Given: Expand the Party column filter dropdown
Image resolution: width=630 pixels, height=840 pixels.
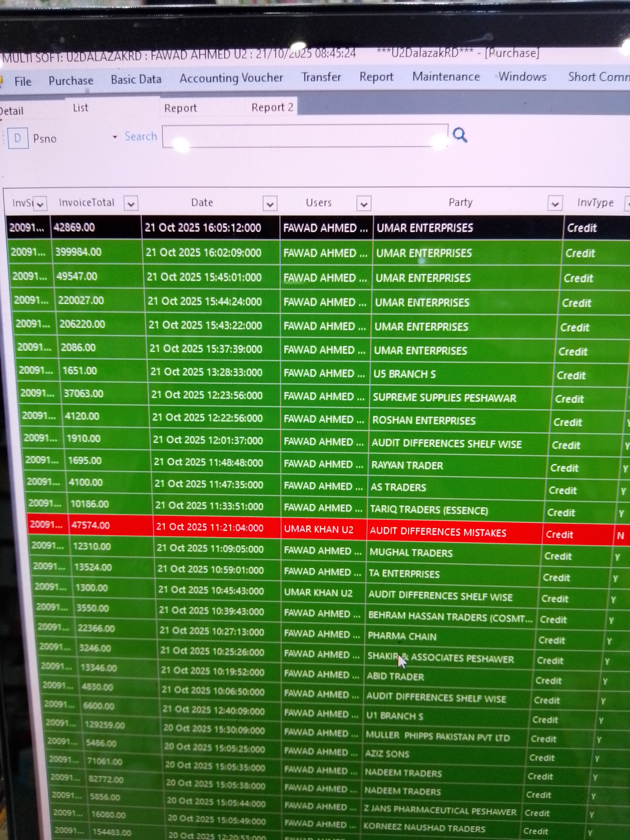Looking at the screenshot, I should [554, 204].
